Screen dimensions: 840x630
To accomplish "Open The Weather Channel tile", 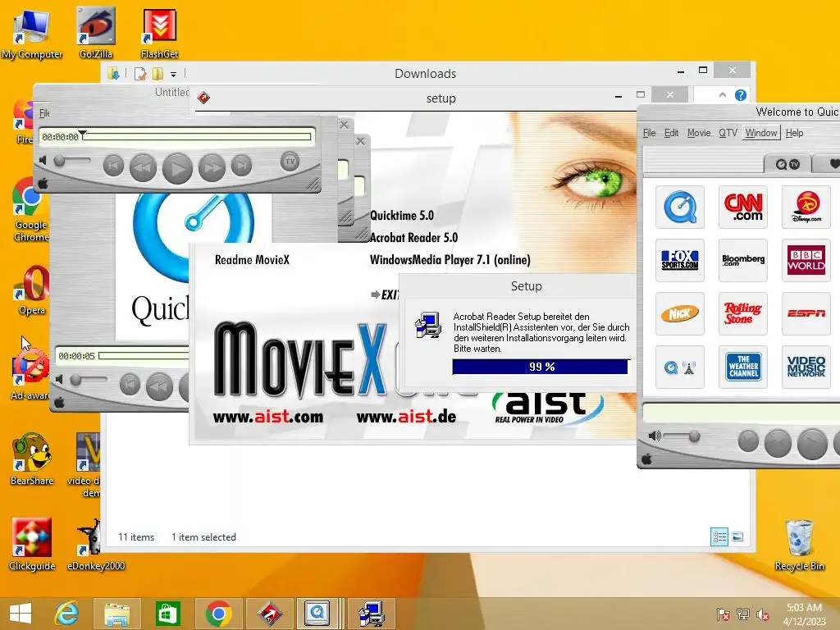I will (x=743, y=367).
